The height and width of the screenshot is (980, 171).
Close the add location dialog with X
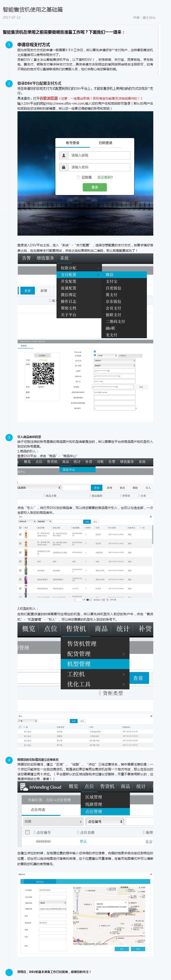point(151,874)
